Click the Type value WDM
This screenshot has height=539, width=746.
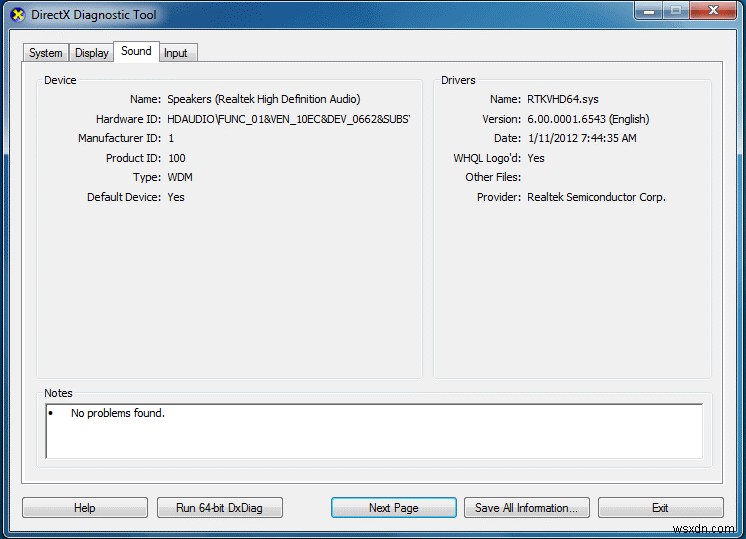[x=180, y=177]
